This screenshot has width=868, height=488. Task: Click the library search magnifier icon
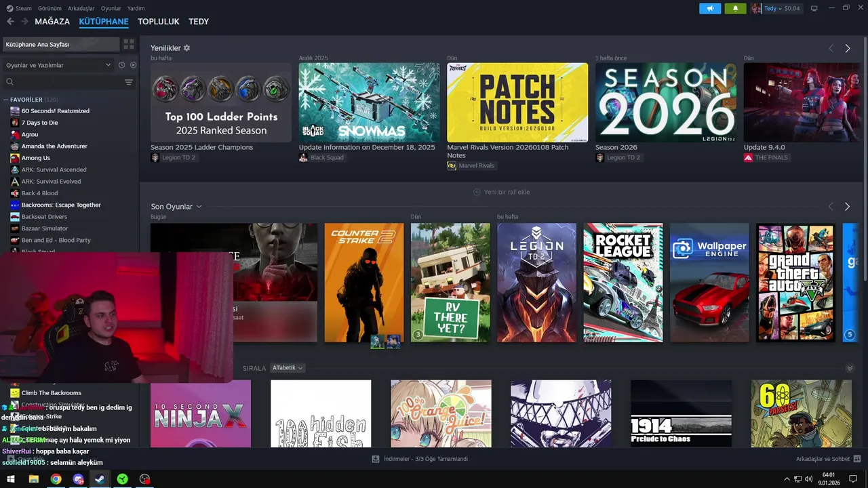coord(9,82)
